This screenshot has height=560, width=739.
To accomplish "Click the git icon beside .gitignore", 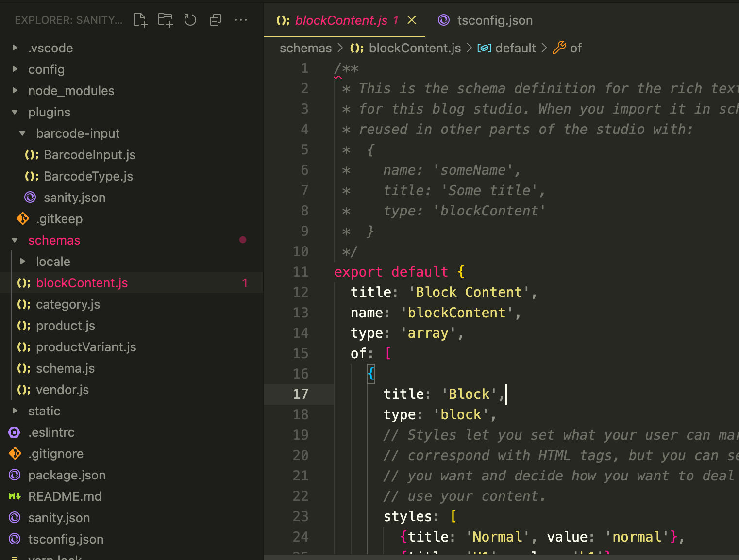I will point(15,454).
